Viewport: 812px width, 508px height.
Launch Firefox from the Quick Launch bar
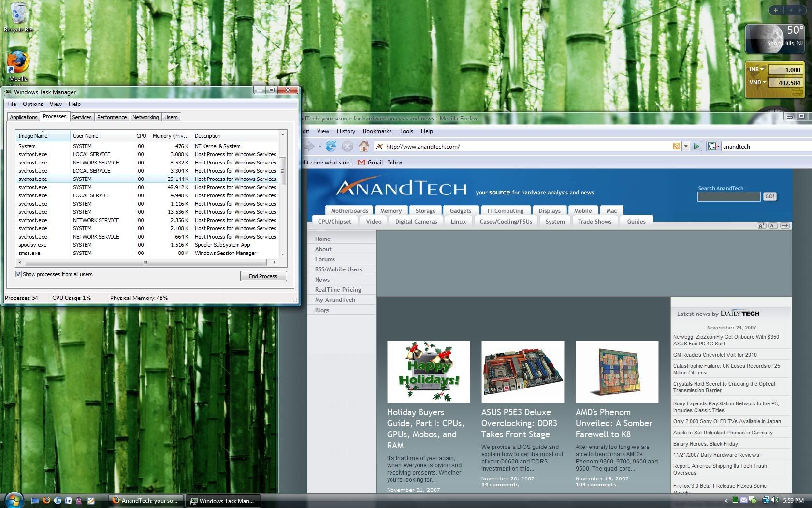tap(46, 501)
